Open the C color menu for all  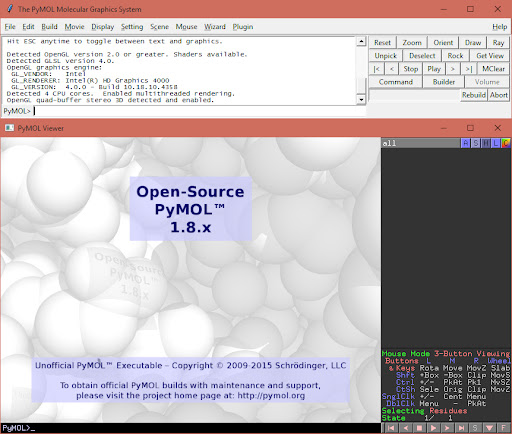pyautogui.click(x=506, y=143)
